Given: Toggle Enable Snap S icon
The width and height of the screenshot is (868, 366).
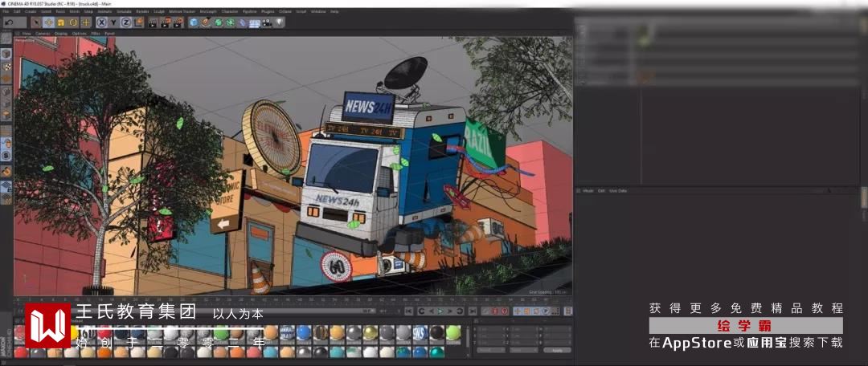Looking at the screenshot, I should click(x=6, y=156).
